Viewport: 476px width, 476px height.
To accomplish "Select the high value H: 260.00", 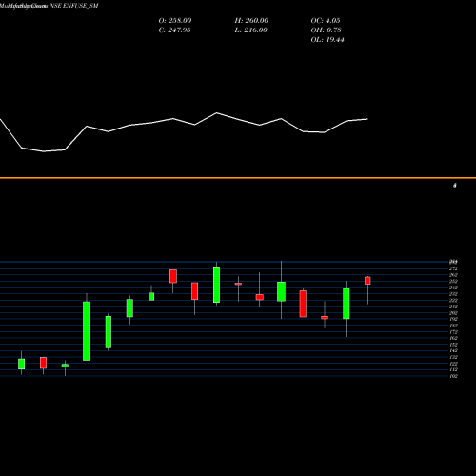I will pos(251,21).
